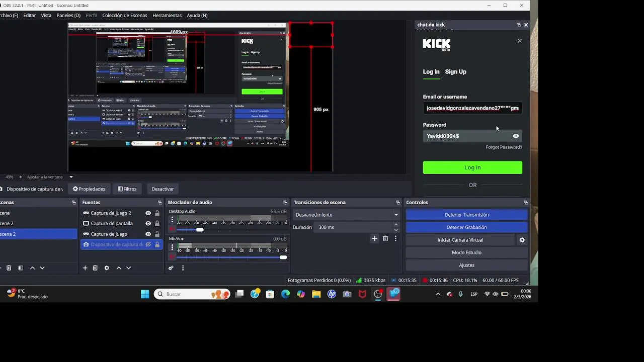
Task: Open scene filters icon in Escenas toolbar
Action: click(x=21, y=268)
